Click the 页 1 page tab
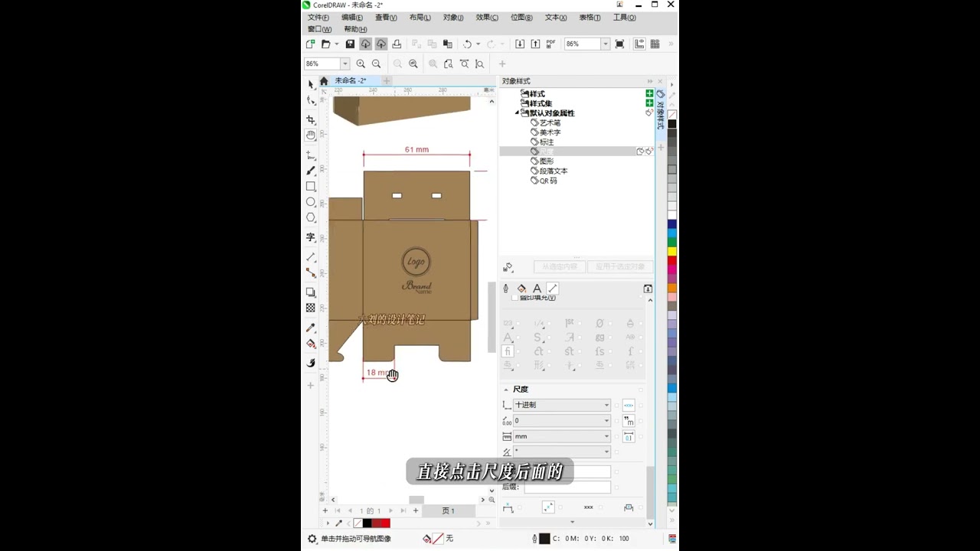 click(x=449, y=511)
